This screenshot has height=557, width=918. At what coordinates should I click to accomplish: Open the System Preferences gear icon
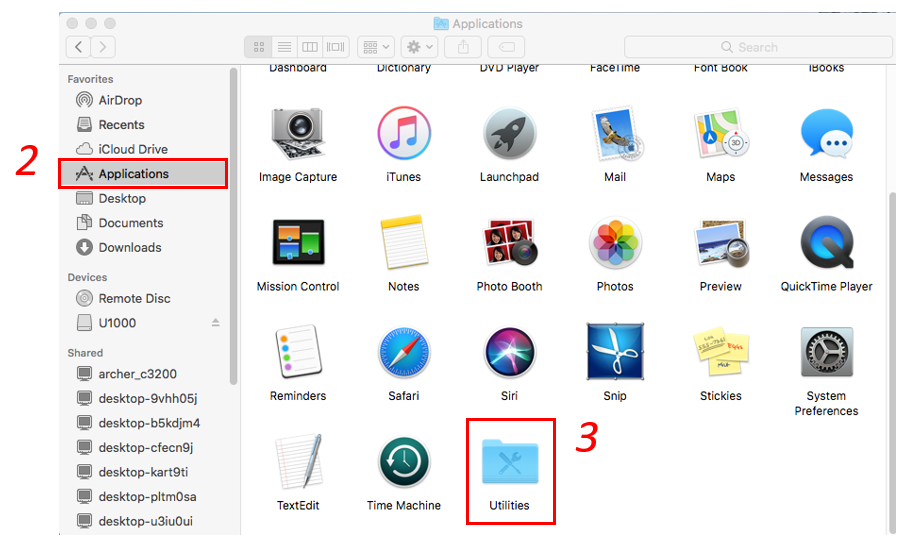826,352
